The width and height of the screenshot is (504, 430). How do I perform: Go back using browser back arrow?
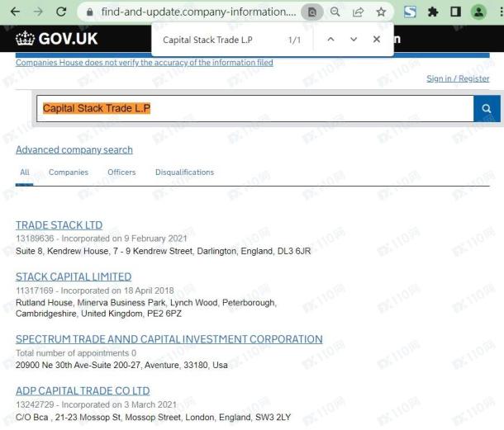[x=15, y=12]
